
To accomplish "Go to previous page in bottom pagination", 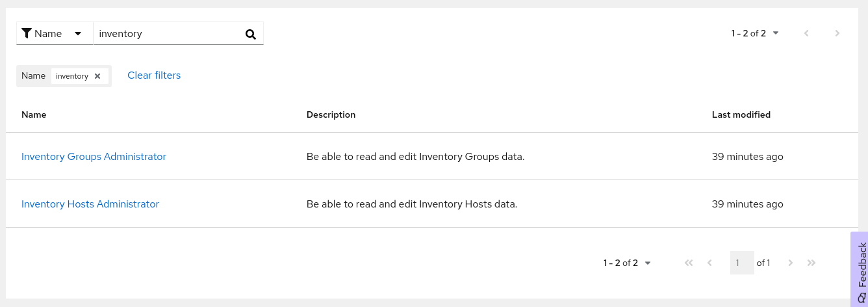I will (709, 263).
